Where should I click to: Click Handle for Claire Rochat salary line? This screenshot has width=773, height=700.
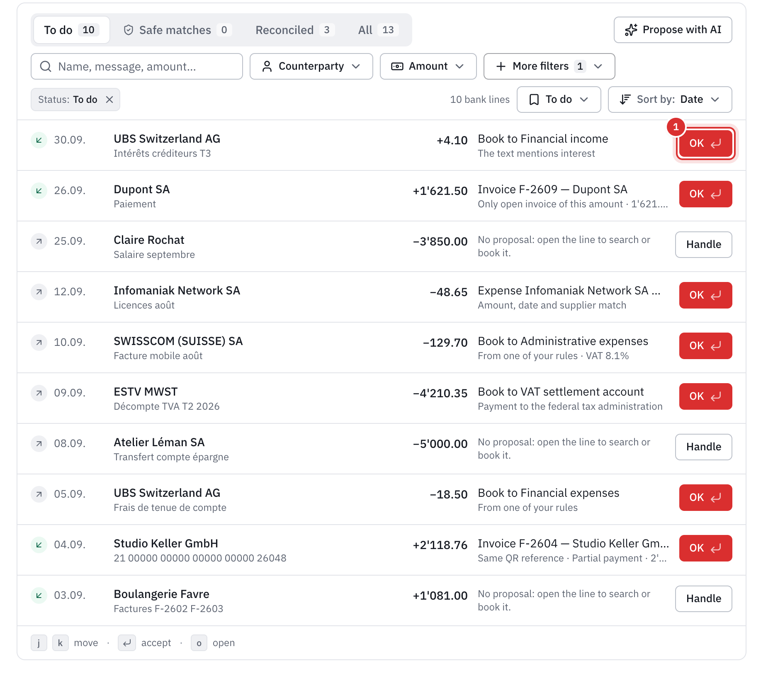(x=704, y=245)
